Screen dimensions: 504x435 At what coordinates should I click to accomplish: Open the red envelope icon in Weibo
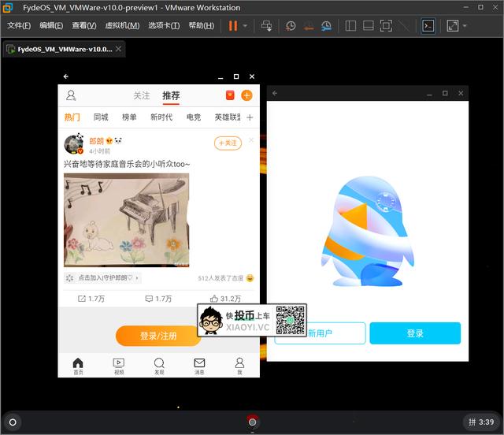coord(230,95)
